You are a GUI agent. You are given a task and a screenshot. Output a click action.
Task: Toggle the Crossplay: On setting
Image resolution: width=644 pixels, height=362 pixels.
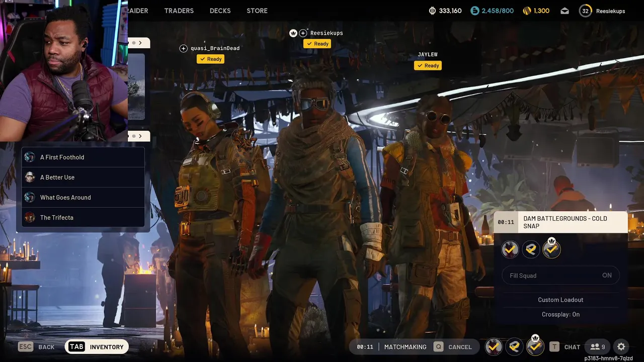560,314
